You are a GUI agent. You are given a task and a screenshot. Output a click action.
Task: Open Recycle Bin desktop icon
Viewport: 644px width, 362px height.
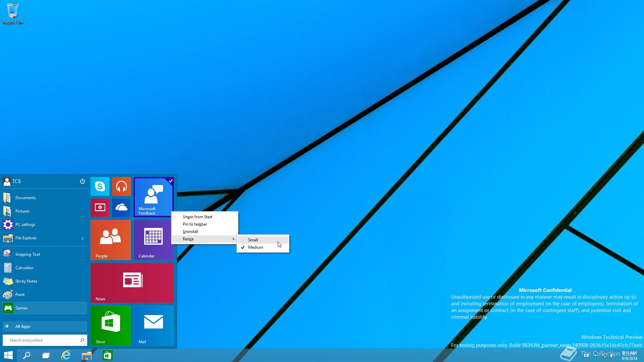[x=13, y=14]
